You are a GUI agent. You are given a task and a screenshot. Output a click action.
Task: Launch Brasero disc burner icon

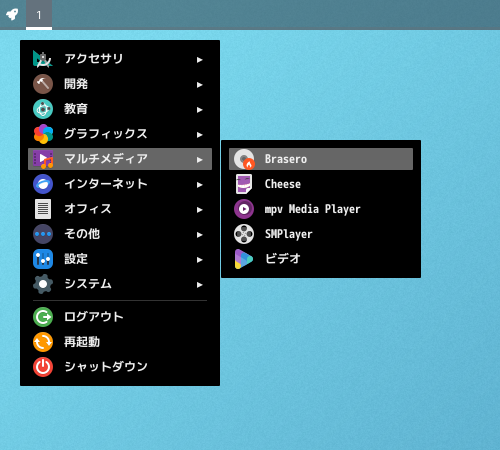[x=244, y=159]
